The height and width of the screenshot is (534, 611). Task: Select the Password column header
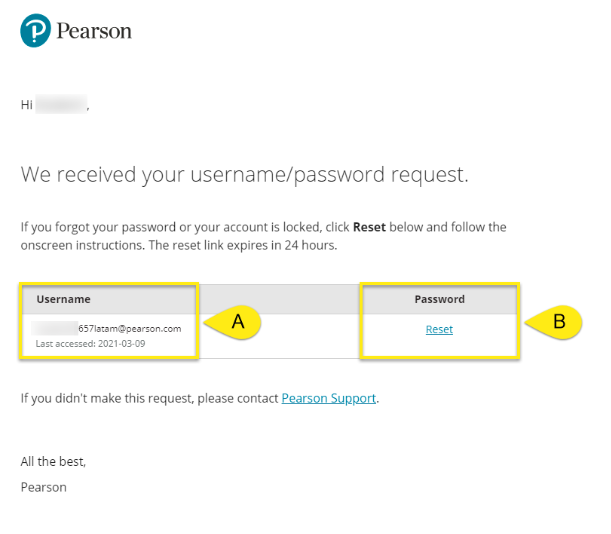click(440, 299)
